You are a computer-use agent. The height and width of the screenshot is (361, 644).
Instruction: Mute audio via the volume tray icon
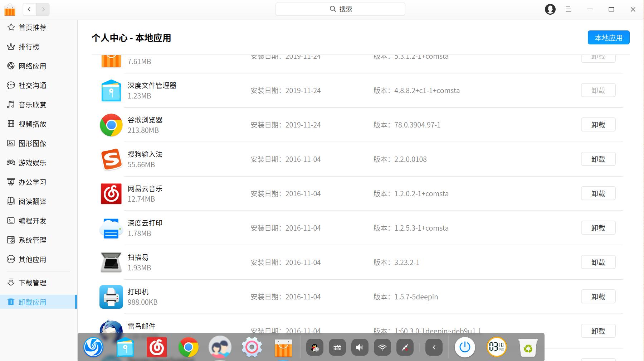click(x=360, y=347)
